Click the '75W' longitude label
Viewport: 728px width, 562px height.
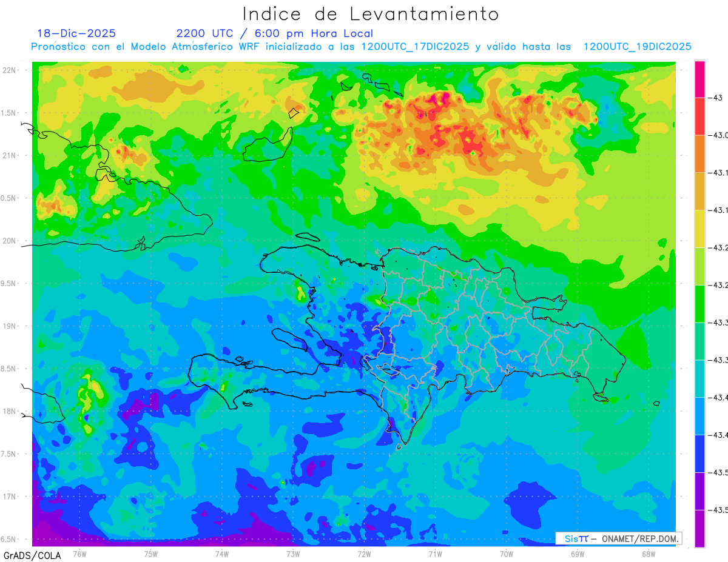point(151,554)
